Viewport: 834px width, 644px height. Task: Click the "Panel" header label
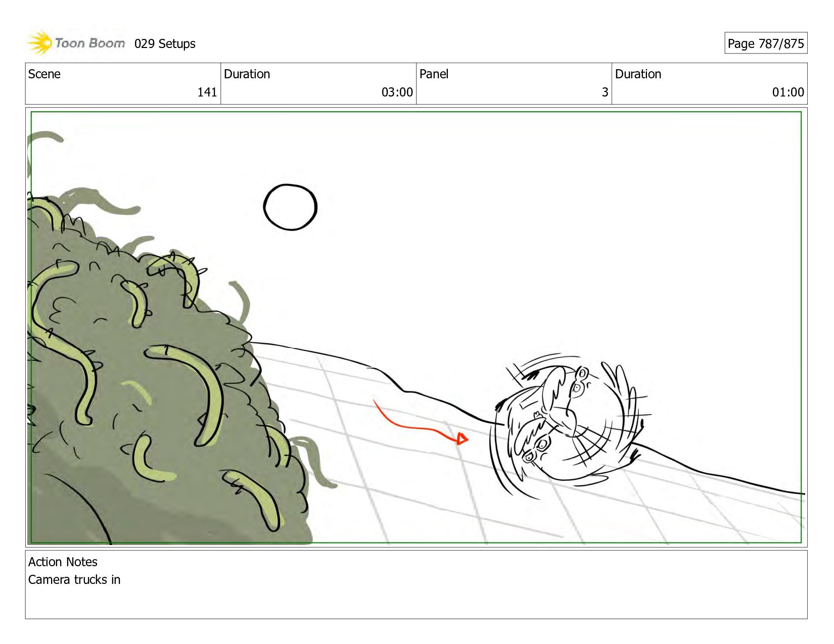[x=434, y=74]
